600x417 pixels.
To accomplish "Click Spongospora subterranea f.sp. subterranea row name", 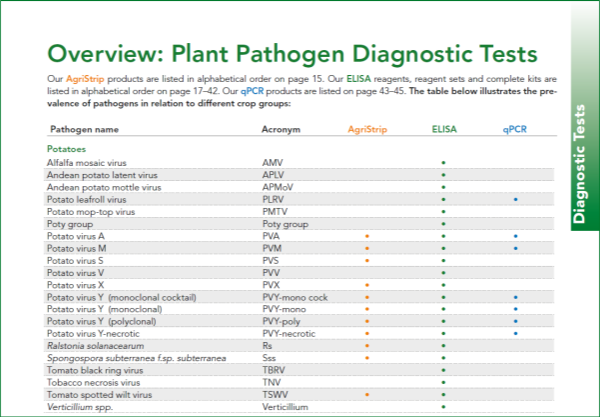I will point(137,358).
